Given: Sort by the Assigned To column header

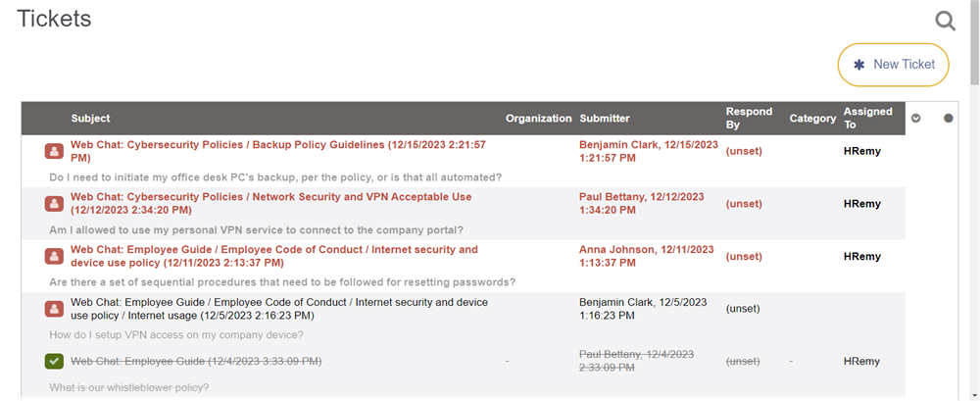Looking at the screenshot, I should tap(867, 118).
